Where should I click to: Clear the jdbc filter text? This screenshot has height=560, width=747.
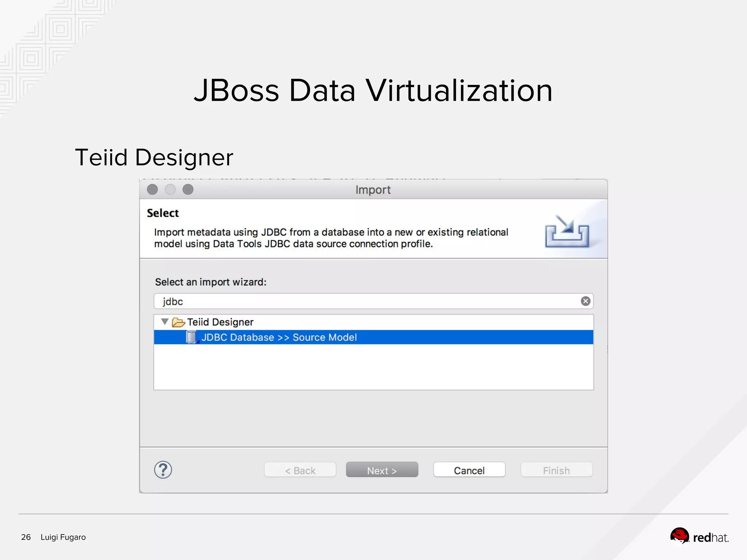click(x=585, y=301)
